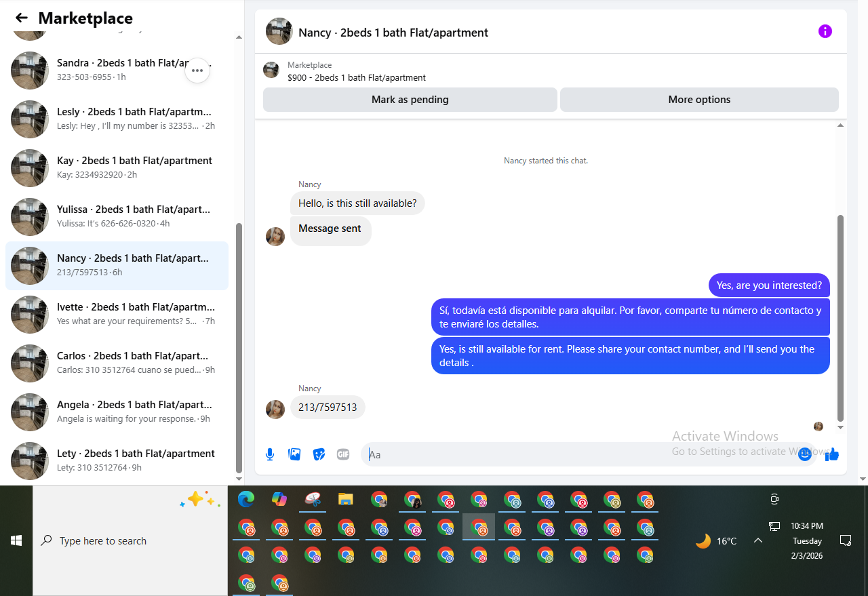Screen dimensions: 868x596
Task: Open the 16°C weather widget
Action: (x=715, y=540)
